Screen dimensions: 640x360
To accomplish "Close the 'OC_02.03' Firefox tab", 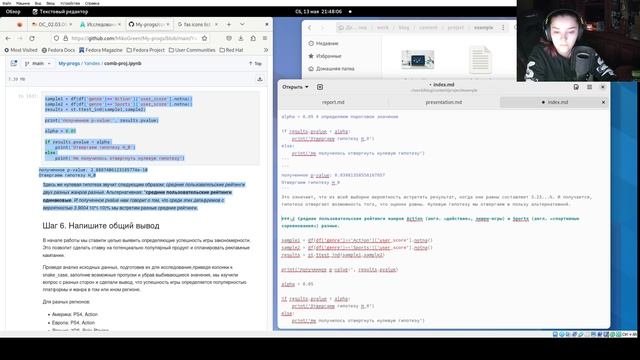I will pyautogui.click(x=71, y=24).
